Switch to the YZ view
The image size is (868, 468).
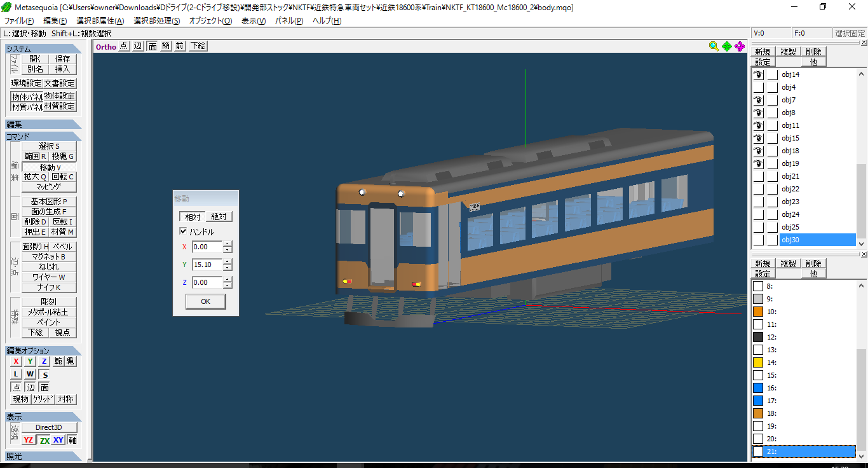tap(29, 440)
